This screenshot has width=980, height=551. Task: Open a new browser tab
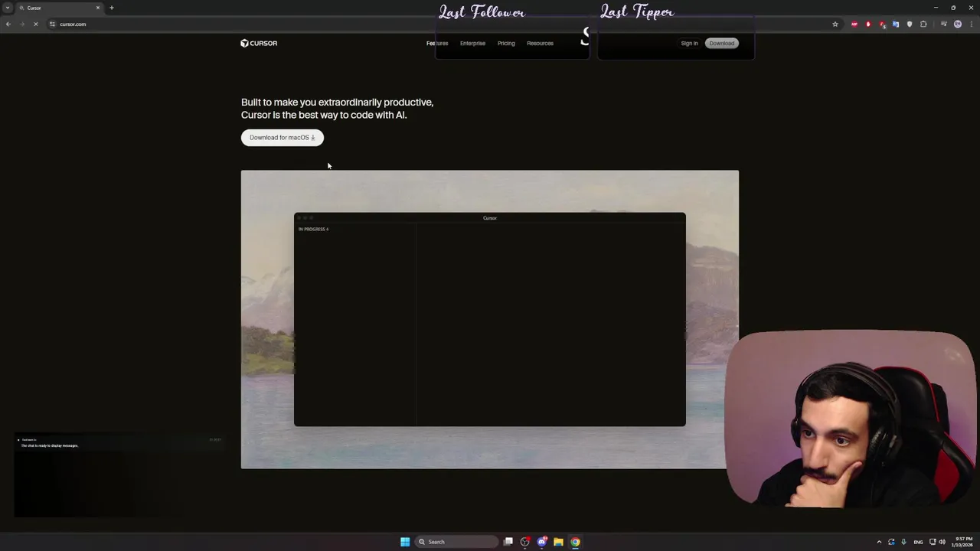click(x=111, y=8)
